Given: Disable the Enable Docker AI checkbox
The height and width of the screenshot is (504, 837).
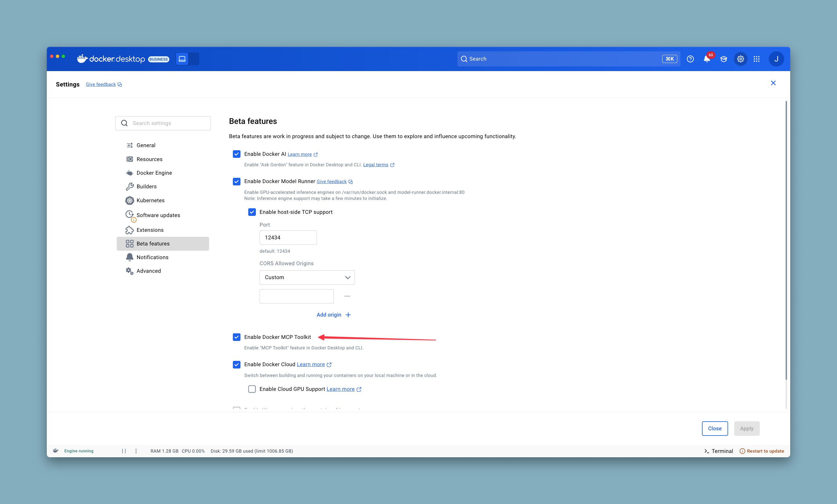Looking at the screenshot, I should pos(236,154).
